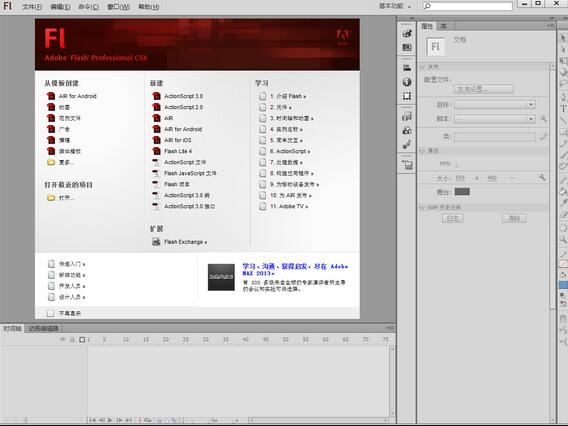Click the Fl document icon in Properties panel

[x=435, y=47]
